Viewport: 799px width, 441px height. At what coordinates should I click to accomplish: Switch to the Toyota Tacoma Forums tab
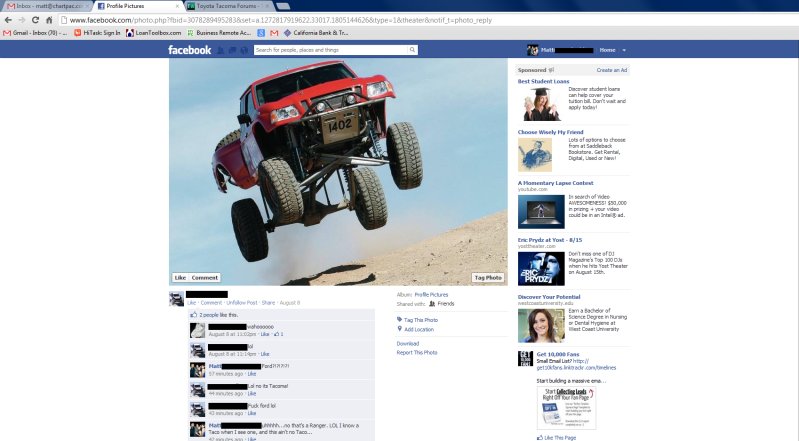pos(228,6)
